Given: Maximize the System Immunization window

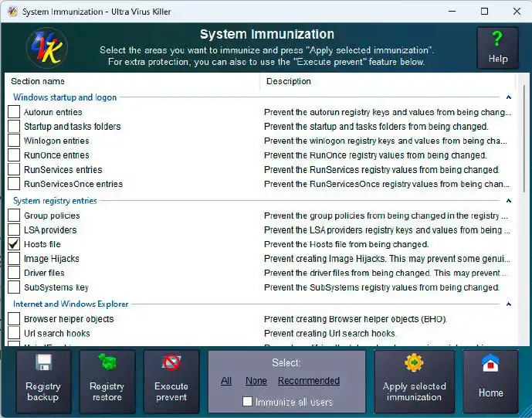Looking at the screenshot, I should [x=484, y=12].
